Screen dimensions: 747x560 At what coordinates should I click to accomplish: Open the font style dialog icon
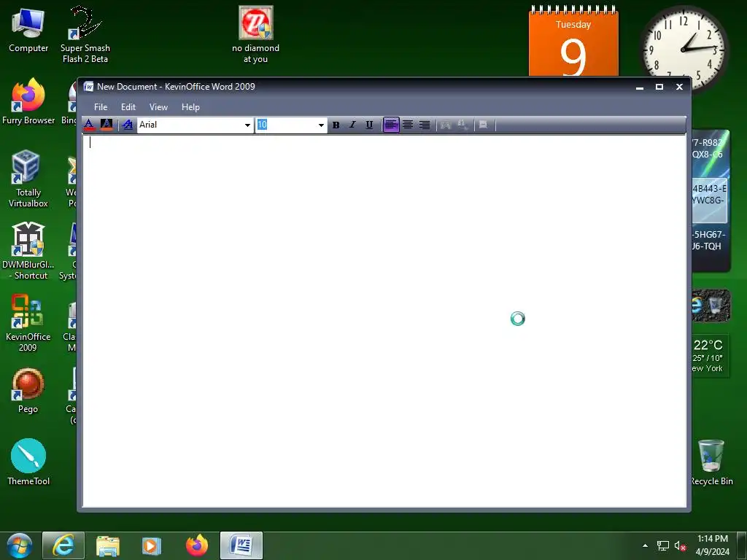128,125
